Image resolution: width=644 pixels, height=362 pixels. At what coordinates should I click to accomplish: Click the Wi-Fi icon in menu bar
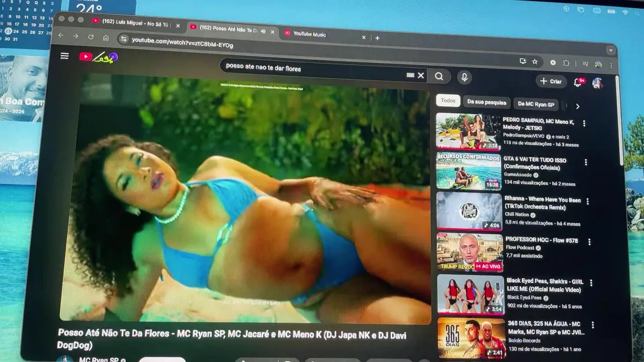click(x=625, y=12)
